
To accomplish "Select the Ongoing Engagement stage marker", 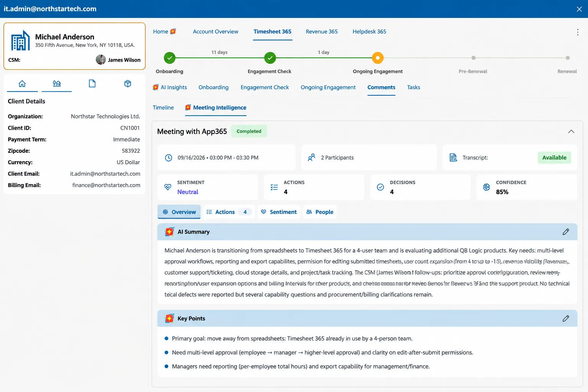I will 377,58.
